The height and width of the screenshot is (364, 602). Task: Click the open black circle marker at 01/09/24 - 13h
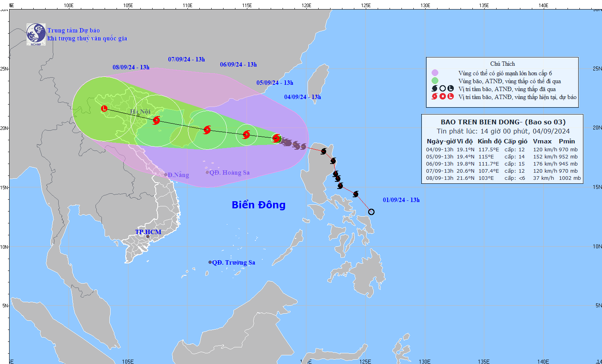(x=371, y=212)
